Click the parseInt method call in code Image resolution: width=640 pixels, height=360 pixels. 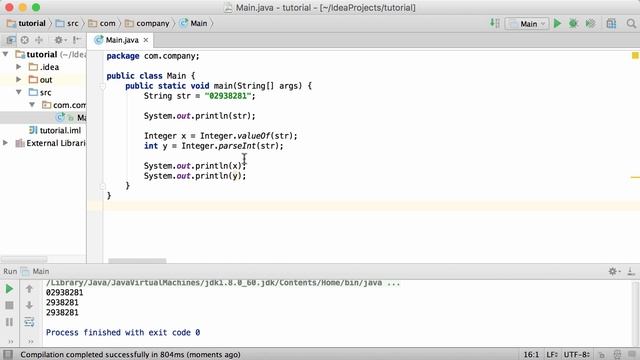(237, 146)
